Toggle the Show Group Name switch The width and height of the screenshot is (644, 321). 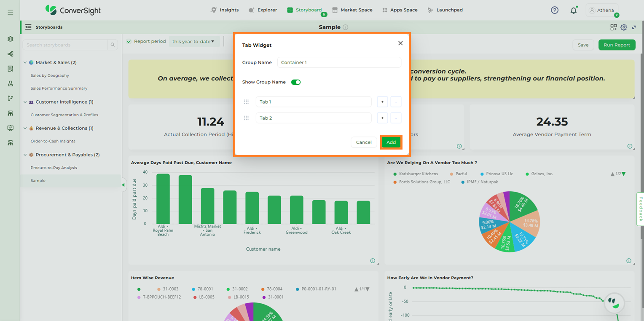pos(296,82)
